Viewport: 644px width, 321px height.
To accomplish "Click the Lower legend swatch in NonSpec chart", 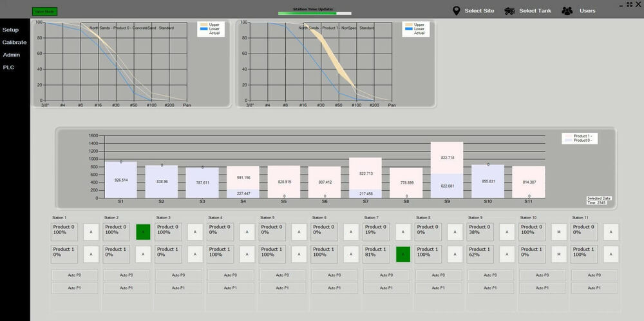I will pos(408,29).
